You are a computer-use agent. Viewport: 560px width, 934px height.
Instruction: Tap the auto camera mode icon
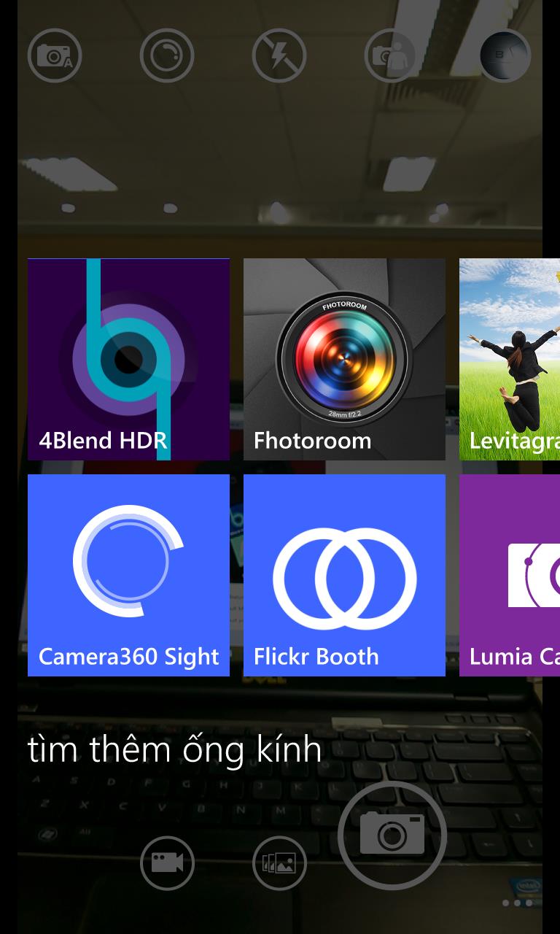click(x=55, y=55)
